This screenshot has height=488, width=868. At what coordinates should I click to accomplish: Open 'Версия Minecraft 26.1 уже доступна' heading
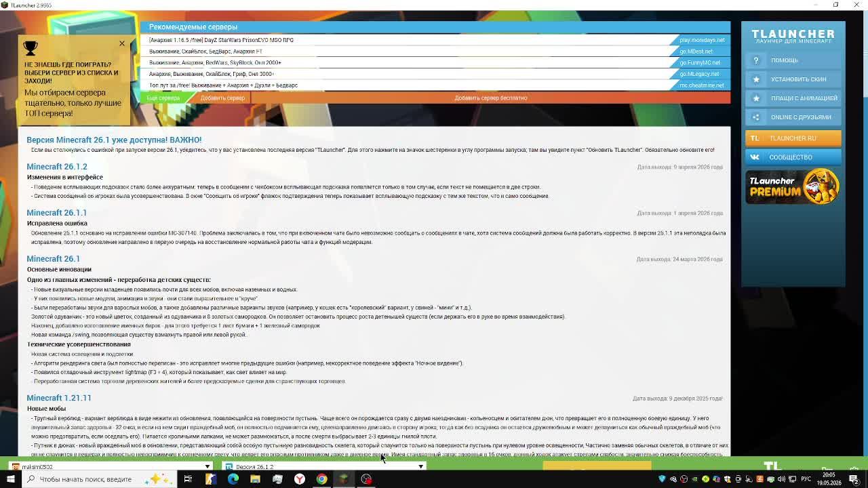coord(114,140)
